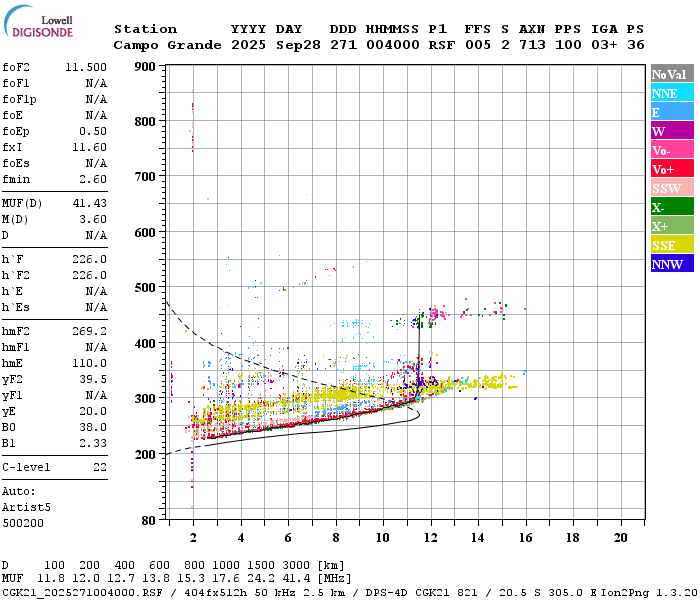Click the 900 km height axis label

pos(145,67)
